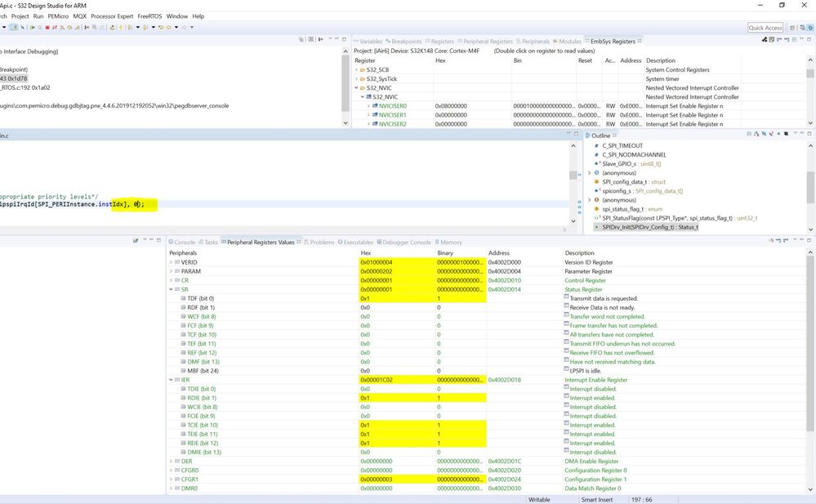816x504 pixels.
Task: Open the PEMicro menu
Action: 58,16
